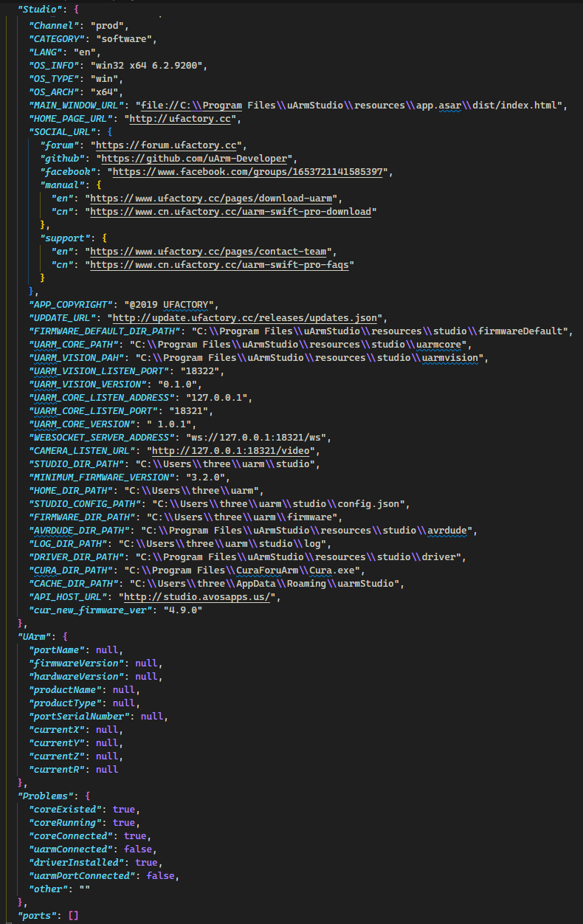Screen dimensions: 583x924
Task: Open the API_HOST_URL studio.avosapps.us link
Action: (x=199, y=596)
